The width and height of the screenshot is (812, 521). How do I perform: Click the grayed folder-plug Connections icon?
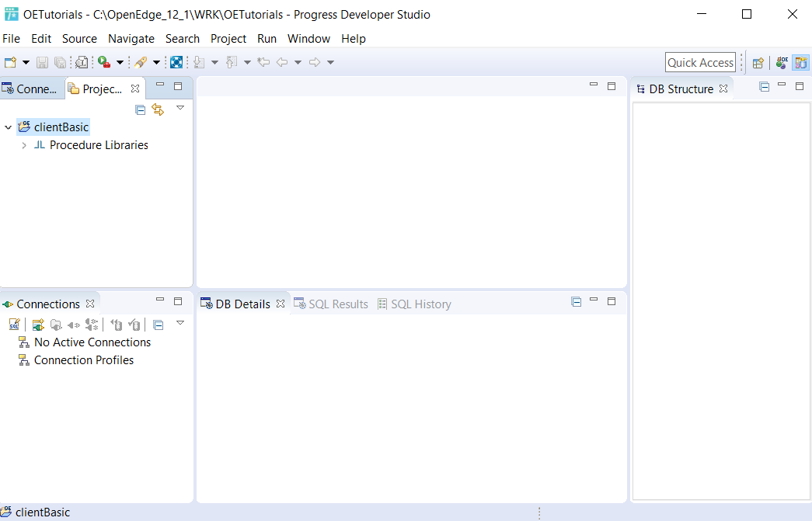click(x=56, y=325)
